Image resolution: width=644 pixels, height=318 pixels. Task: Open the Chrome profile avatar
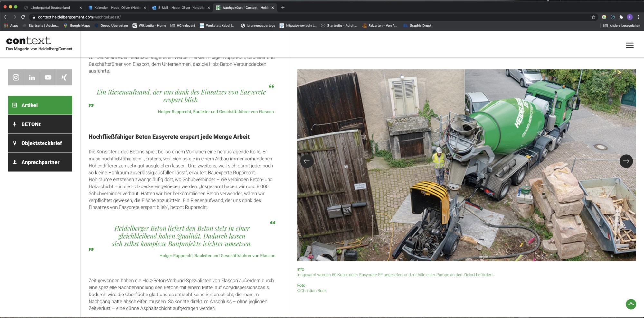[630, 17]
